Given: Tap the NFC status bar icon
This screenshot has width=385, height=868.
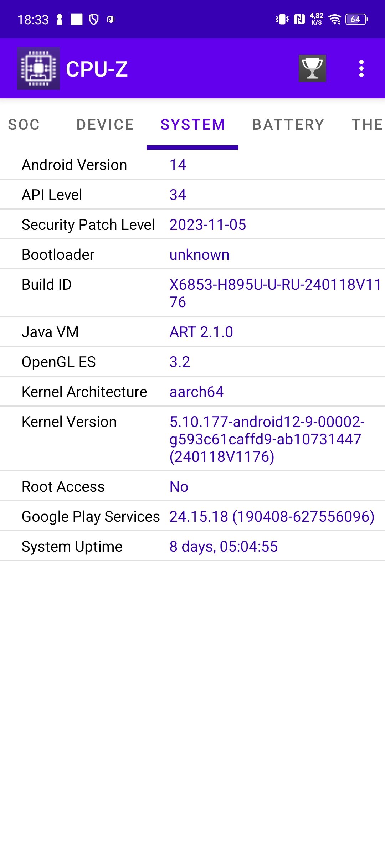Looking at the screenshot, I should coord(299,19).
